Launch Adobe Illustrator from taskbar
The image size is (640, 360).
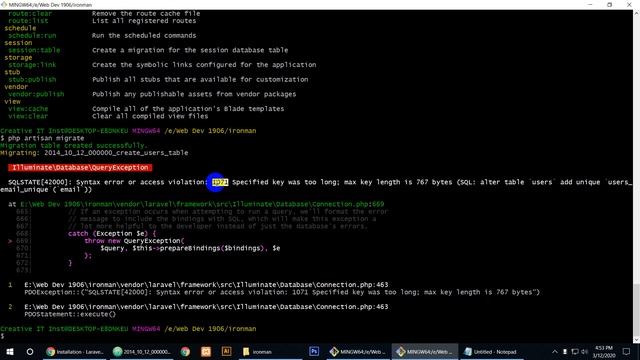[x=226, y=351]
